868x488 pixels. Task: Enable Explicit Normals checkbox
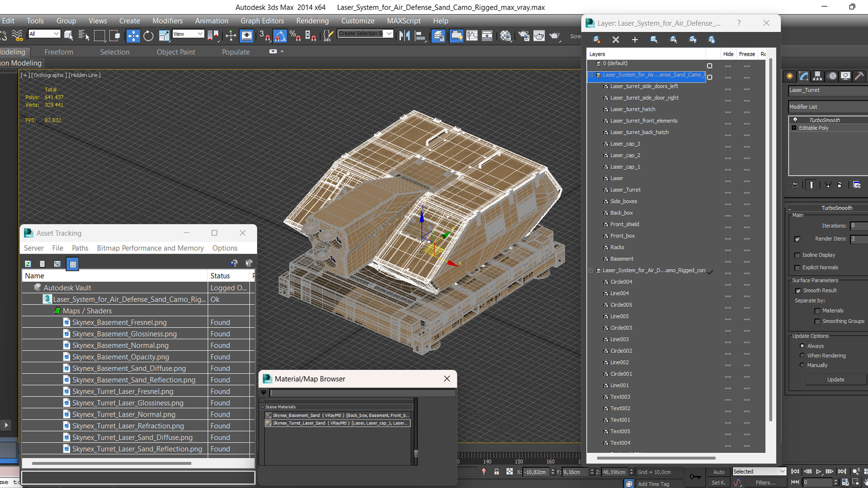click(x=797, y=268)
